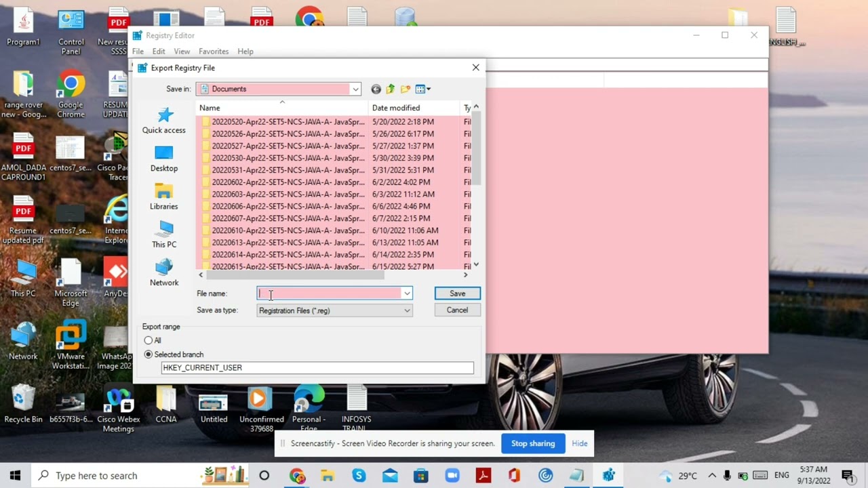Open Network in the places bar

163,273
